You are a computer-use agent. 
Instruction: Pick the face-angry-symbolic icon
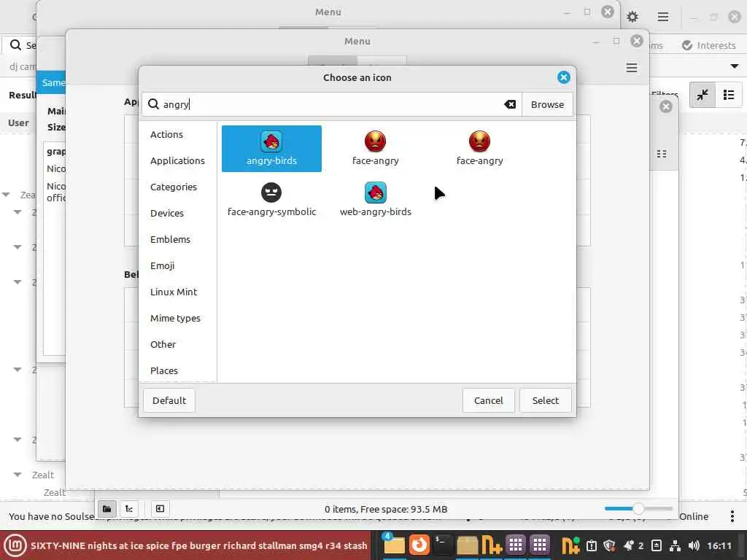[271, 200]
